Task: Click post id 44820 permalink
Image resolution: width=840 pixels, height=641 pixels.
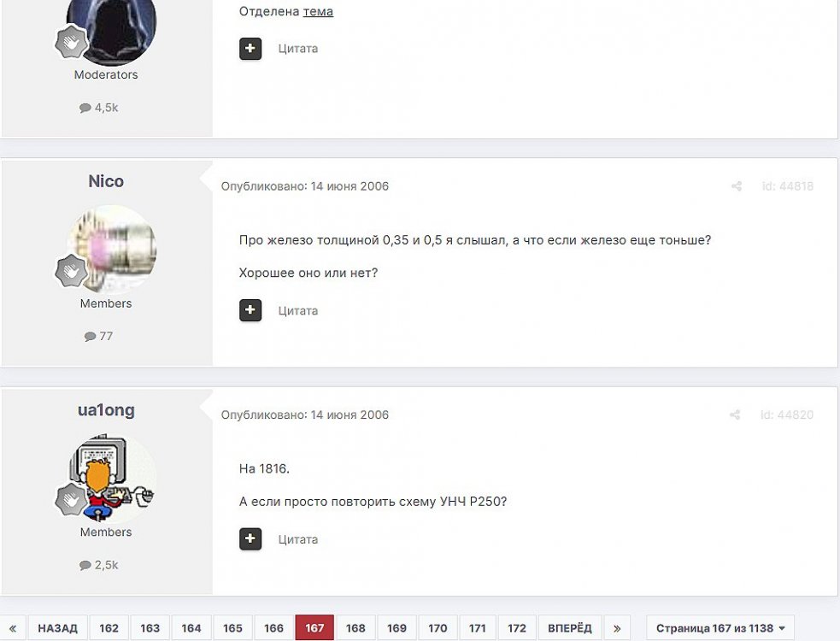Action: click(x=787, y=415)
